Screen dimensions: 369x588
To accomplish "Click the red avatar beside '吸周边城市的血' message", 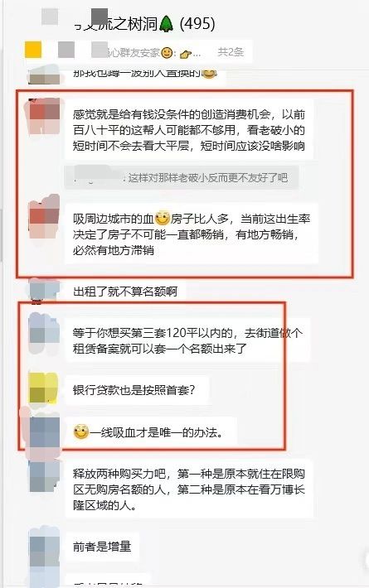I will coord(44,219).
